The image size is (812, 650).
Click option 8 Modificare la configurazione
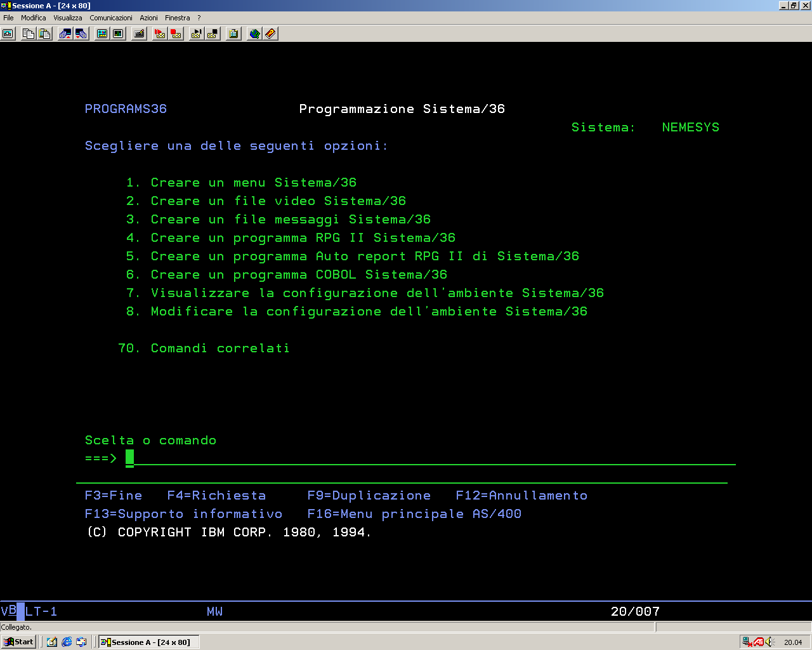pyautogui.click(x=357, y=312)
